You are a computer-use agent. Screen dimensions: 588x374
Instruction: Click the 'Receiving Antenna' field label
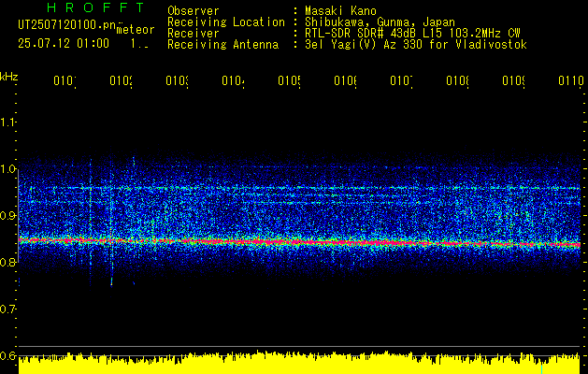pyautogui.click(x=222, y=45)
